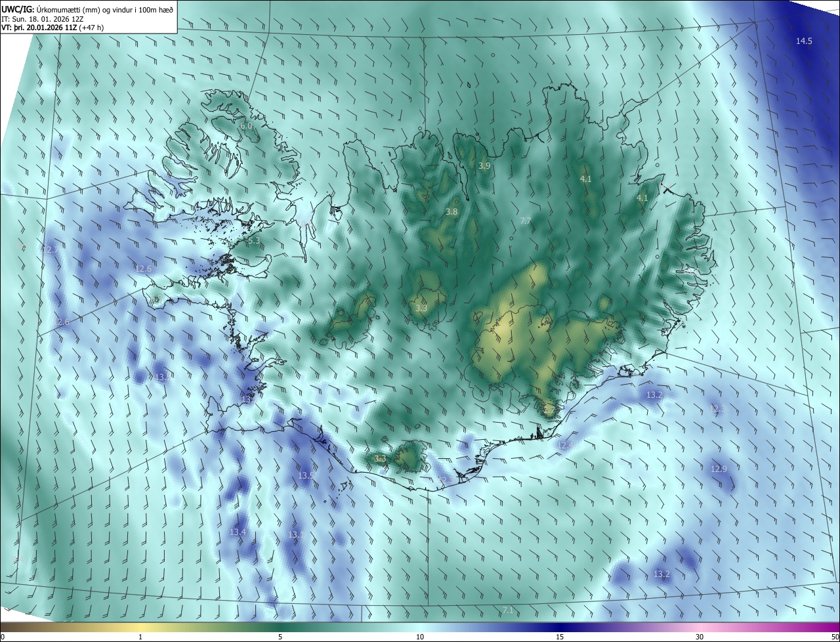The height and width of the screenshot is (642, 840).
Task: Click the 3.8 value label on the map
Action: point(451,212)
